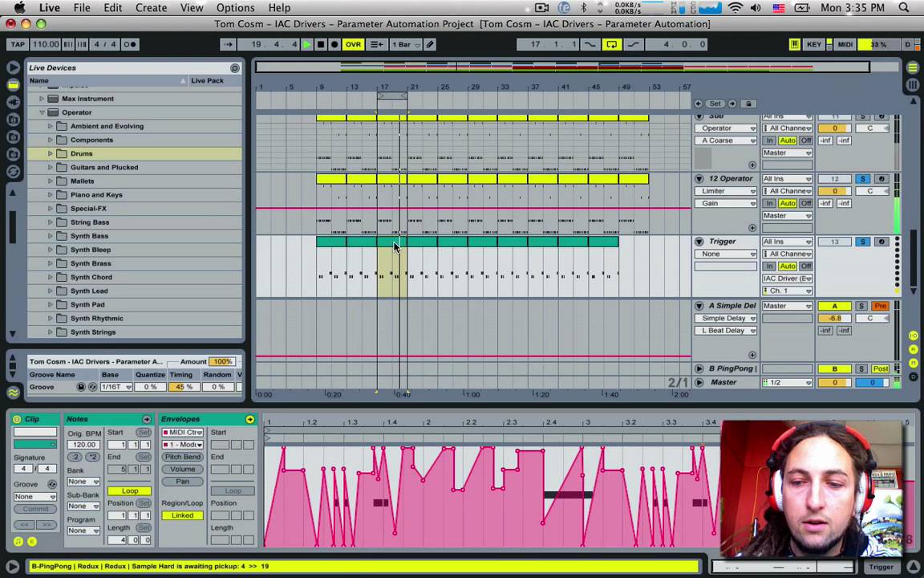Screen dimensions: 924x578
Task: Click the Set locator button
Action: (x=715, y=104)
